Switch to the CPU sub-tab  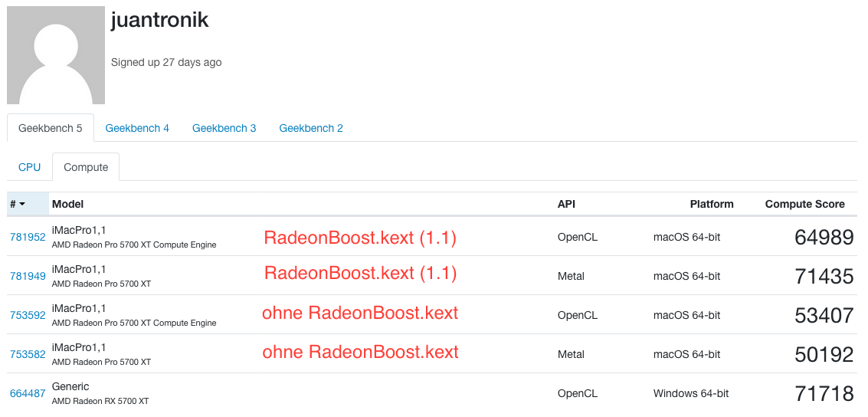30,167
